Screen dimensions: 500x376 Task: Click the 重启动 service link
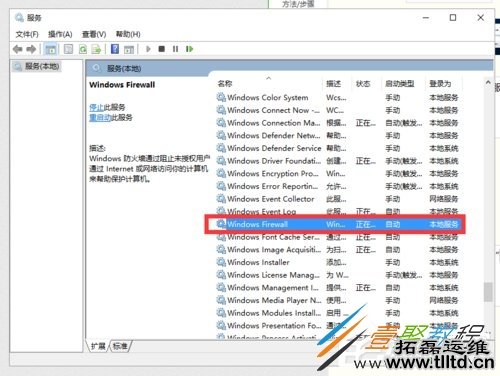point(100,117)
